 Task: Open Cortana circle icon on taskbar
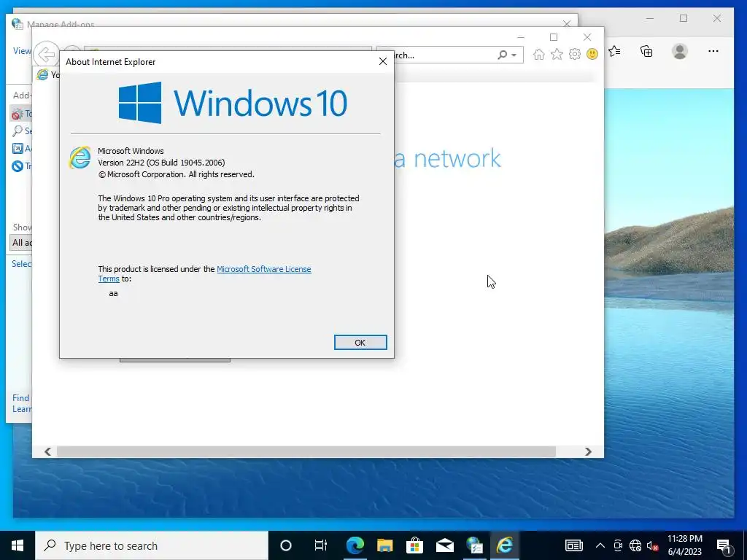(286, 545)
